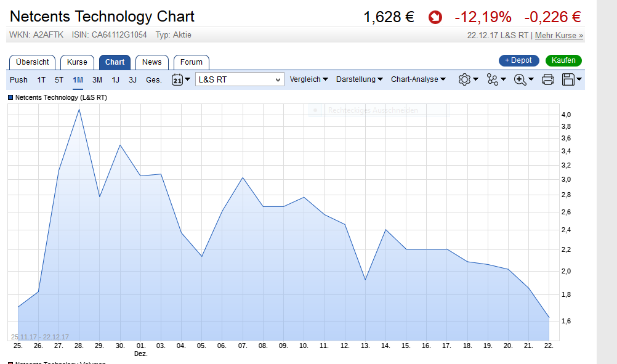
Task: Expand the arrow next to the calendar icon
Action: click(188, 79)
